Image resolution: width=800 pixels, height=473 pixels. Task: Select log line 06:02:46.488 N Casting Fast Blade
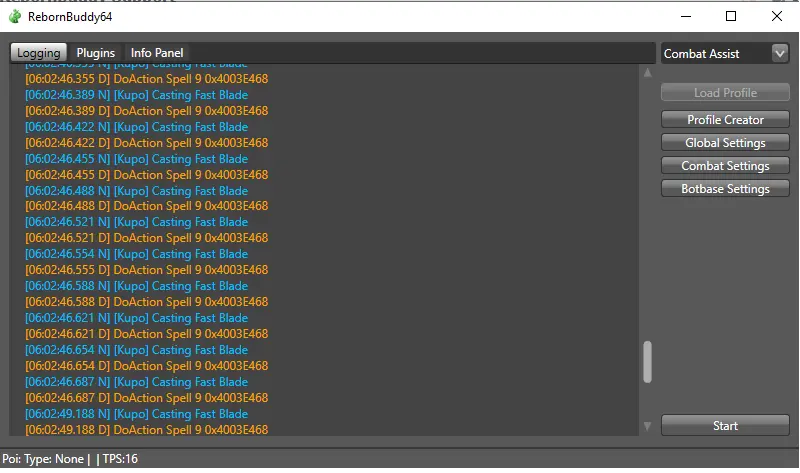(x=136, y=191)
